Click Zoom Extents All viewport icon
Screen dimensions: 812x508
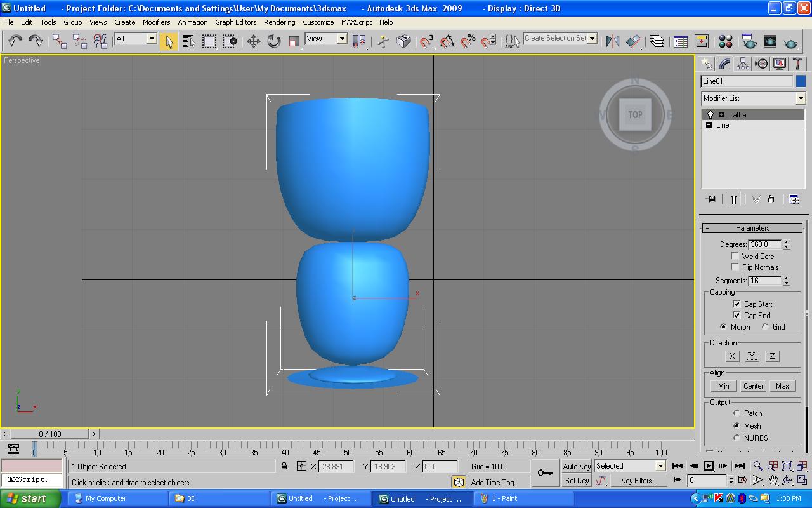pyautogui.click(x=802, y=466)
